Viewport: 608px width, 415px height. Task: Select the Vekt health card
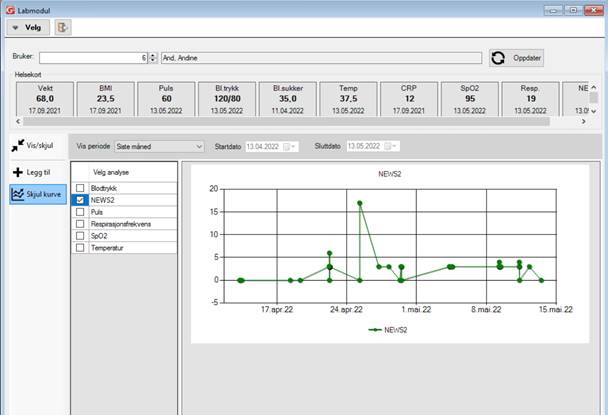coord(45,99)
